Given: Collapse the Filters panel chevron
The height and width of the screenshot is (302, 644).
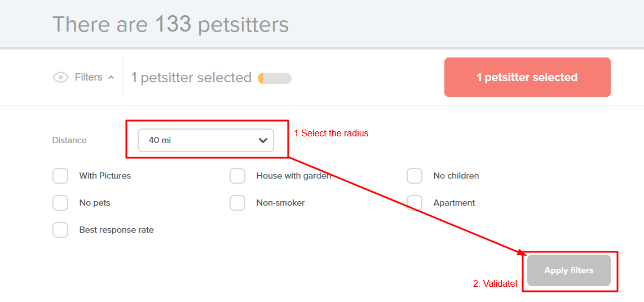Looking at the screenshot, I should [111, 77].
